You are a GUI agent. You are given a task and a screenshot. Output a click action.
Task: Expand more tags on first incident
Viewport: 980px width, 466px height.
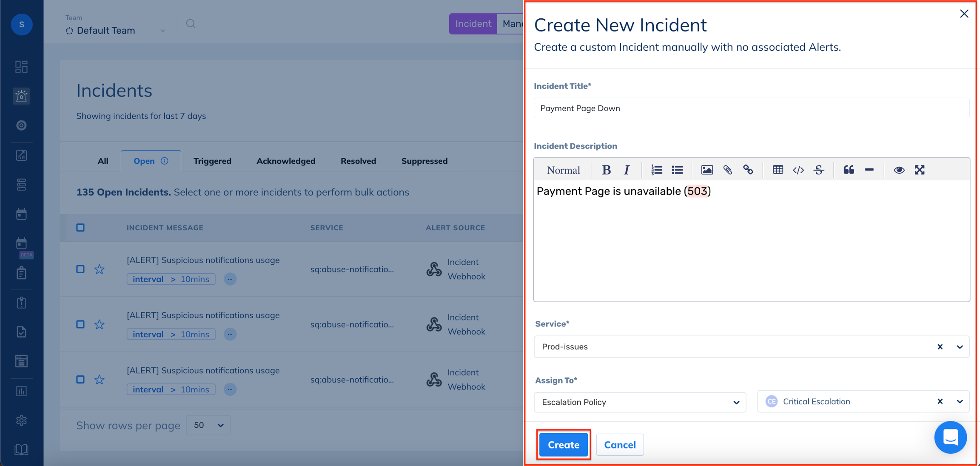230,279
